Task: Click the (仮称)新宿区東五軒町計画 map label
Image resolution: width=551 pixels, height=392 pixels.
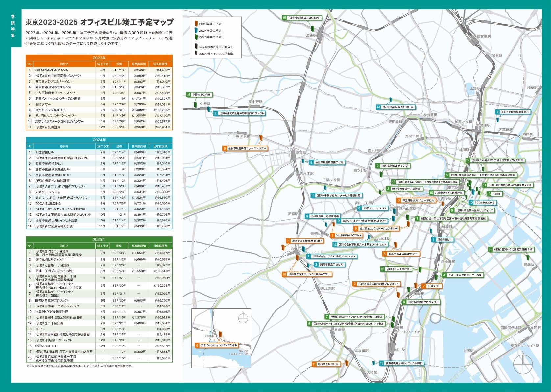Action: (395, 107)
